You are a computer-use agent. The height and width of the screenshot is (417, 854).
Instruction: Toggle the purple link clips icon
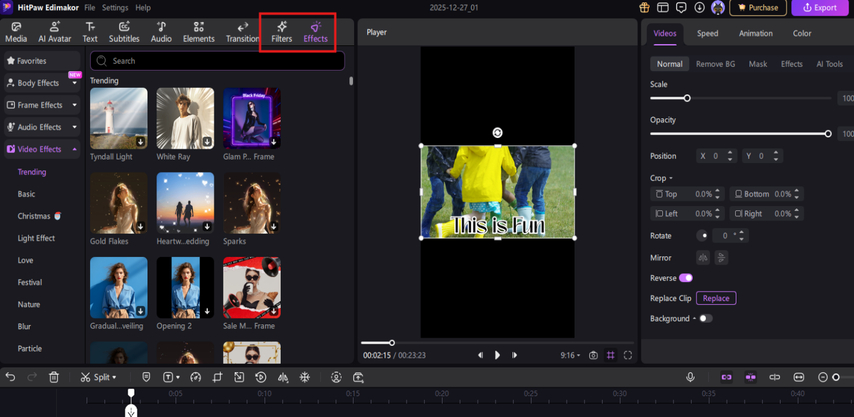click(727, 377)
